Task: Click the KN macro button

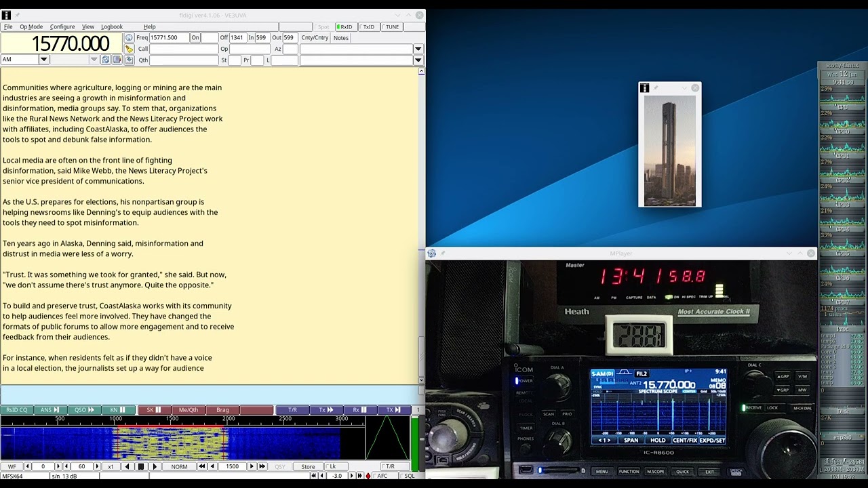Action: 118,410
